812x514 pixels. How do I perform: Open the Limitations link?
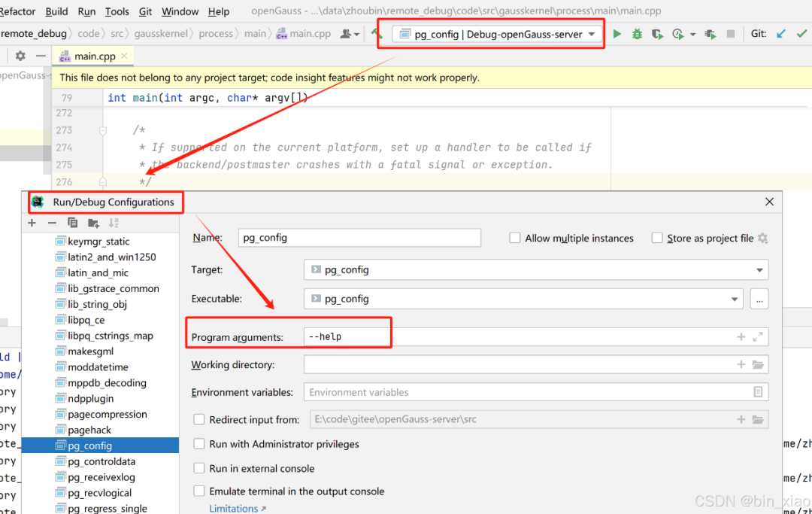tap(238, 508)
